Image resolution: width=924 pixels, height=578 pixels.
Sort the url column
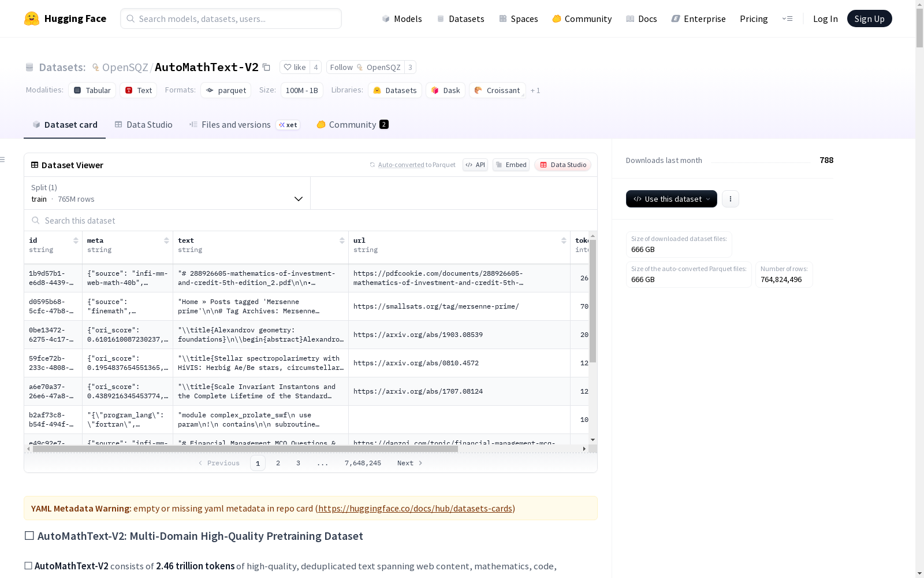point(564,240)
